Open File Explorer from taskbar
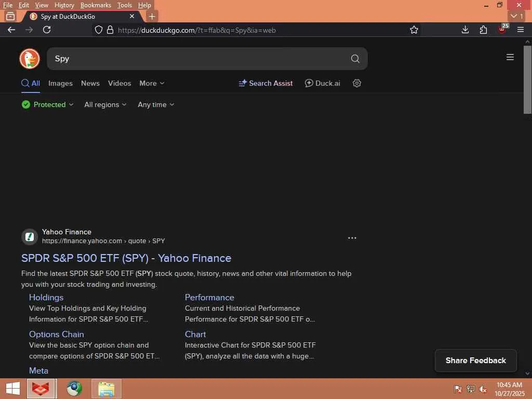 coord(106,389)
